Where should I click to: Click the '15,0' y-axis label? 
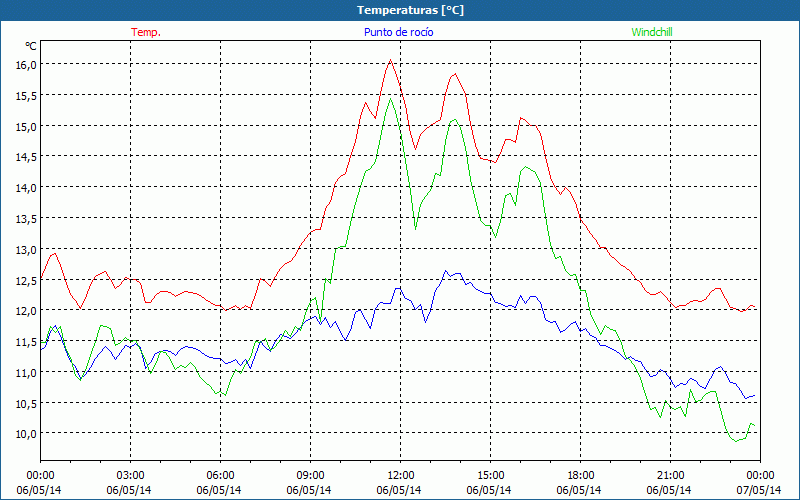click(x=26, y=127)
